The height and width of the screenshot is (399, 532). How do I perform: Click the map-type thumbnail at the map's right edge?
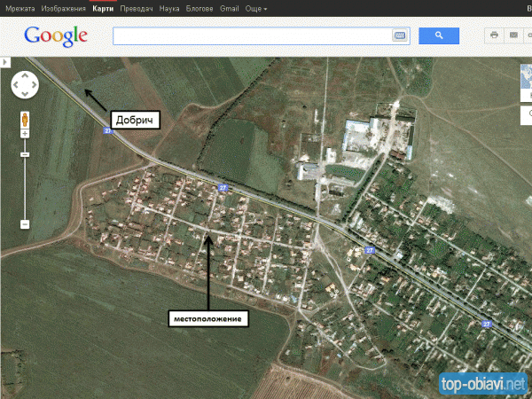[x=526, y=82]
